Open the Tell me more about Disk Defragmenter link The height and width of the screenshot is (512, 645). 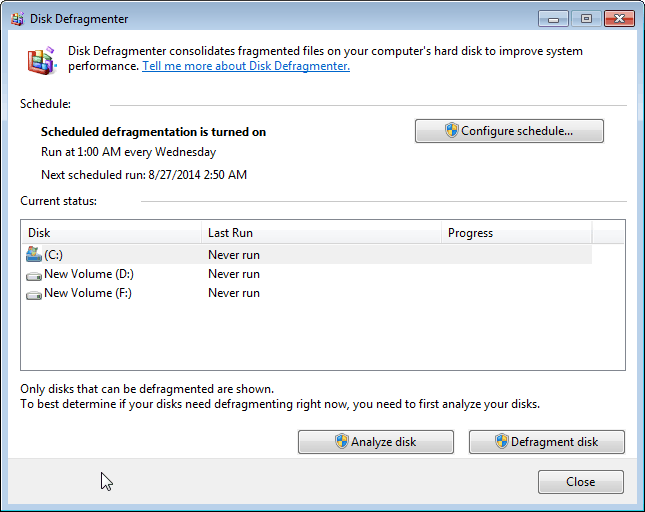246,66
